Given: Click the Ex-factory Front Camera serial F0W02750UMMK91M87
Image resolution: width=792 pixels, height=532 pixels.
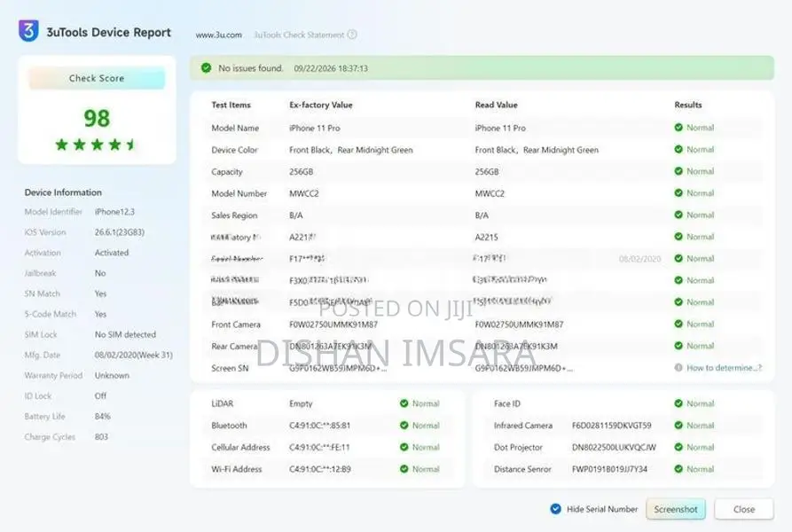Looking at the screenshot, I should [333, 324].
